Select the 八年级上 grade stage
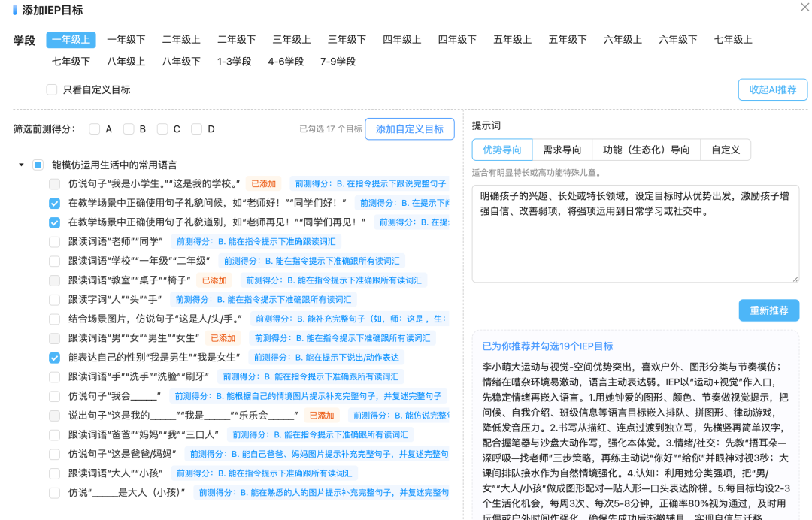This screenshot has width=812, height=520. [x=126, y=62]
